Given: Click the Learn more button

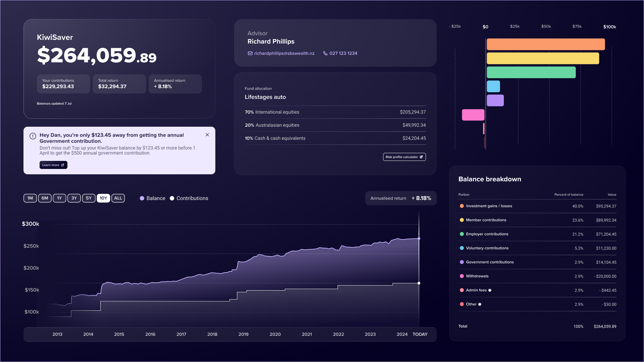Looking at the screenshot, I should [51, 165].
